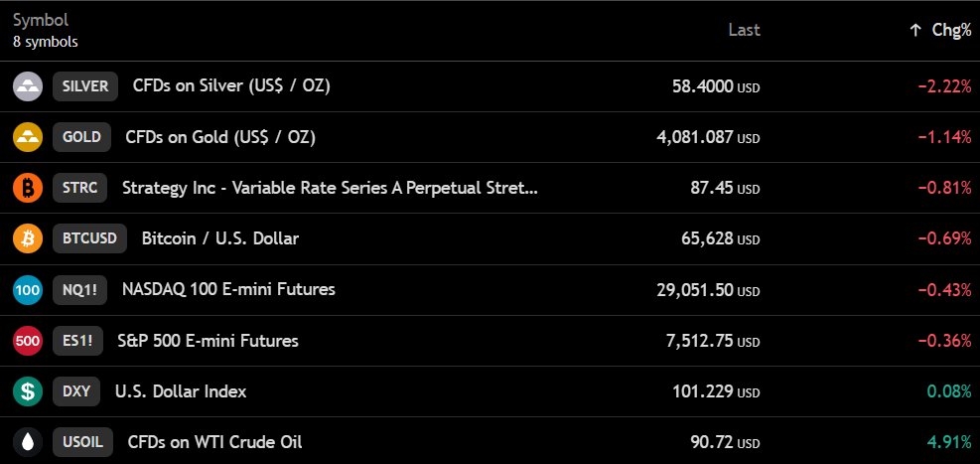Sort by the Chg% column arrow
Image resolution: width=980 pixels, height=464 pixels.
click(915, 30)
